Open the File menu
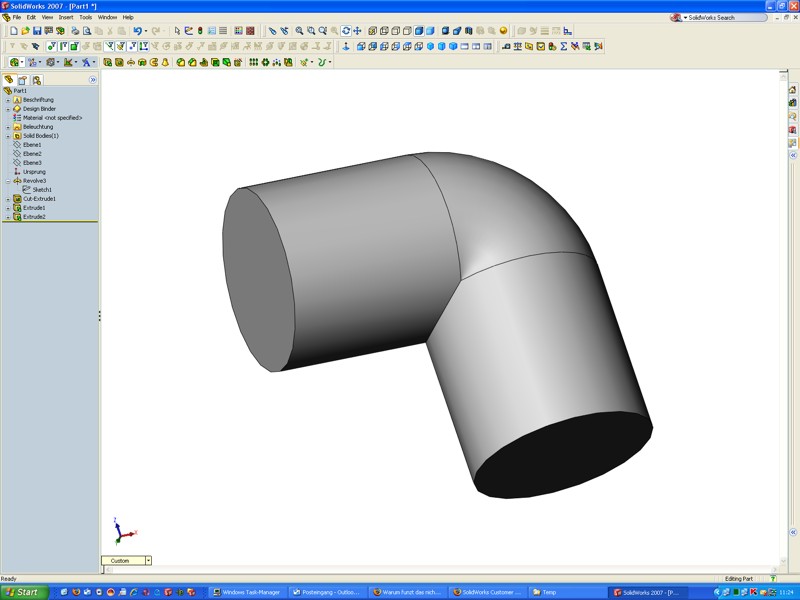Image resolution: width=800 pixels, height=600 pixels. tap(17, 17)
